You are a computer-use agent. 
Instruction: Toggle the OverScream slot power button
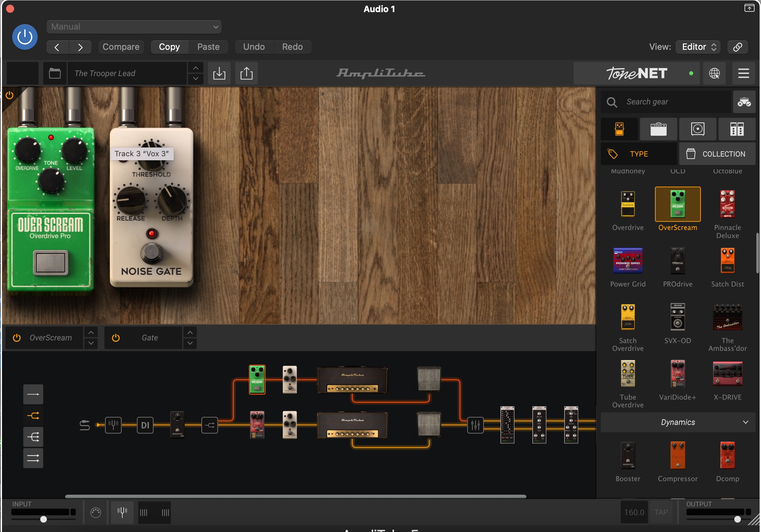(x=17, y=338)
